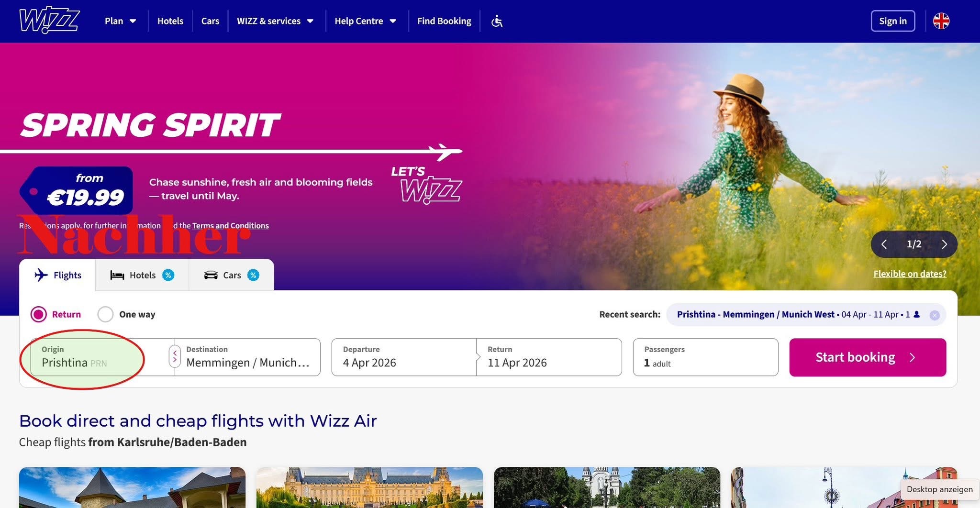Screen dimensions: 980x508
Task: Go to previous banner slide with left arrow
Action: (885, 244)
